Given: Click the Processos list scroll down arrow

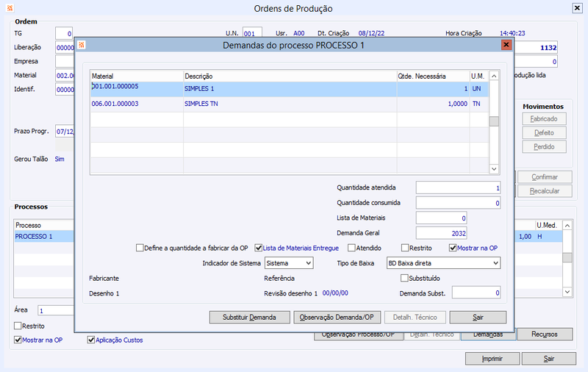Looking at the screenshot, I should coord(567,292).
